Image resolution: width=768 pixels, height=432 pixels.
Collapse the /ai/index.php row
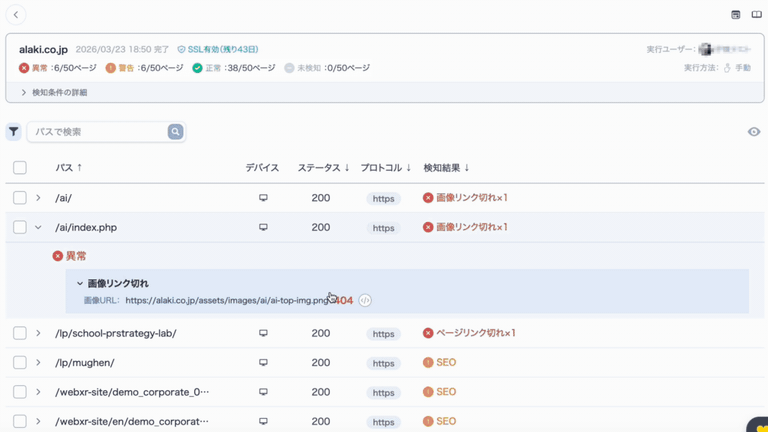click(38, 227)
